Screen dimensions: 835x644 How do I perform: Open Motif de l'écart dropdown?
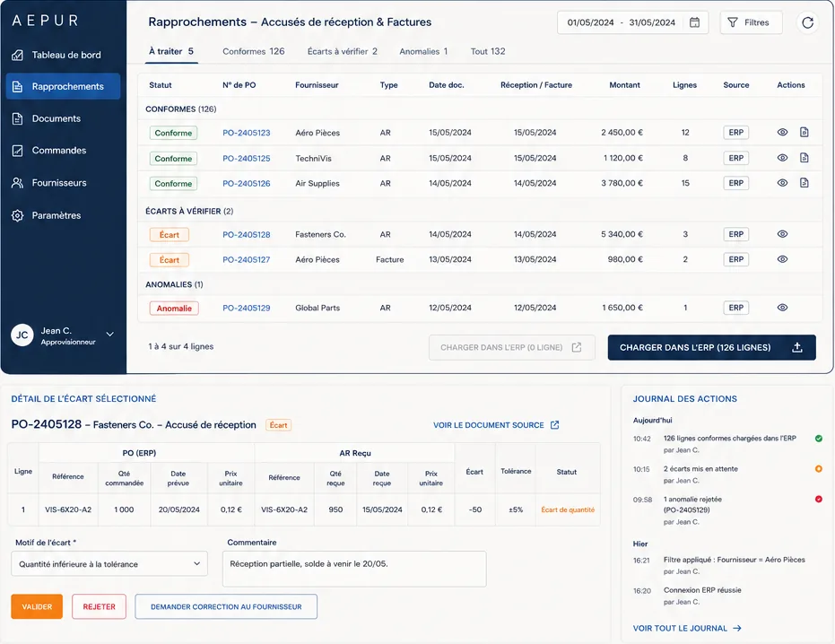tap(109, 563)
